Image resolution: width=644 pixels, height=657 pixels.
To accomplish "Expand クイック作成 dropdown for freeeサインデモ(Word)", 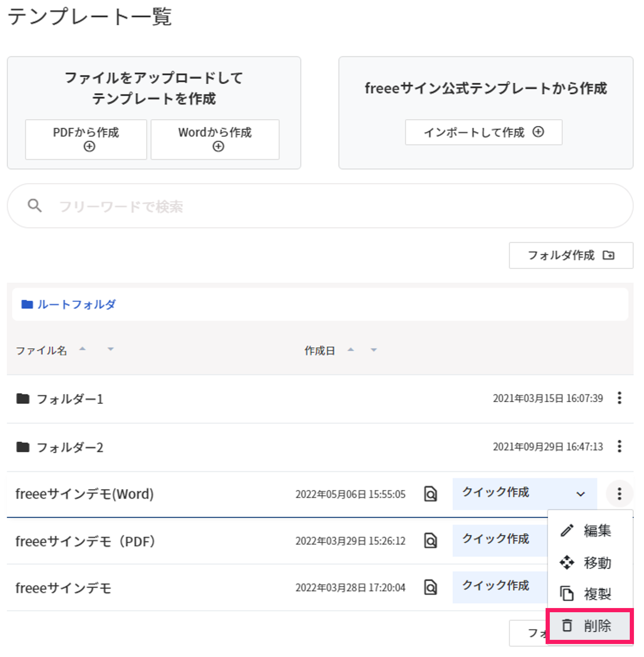I will (x=580, y=494).
